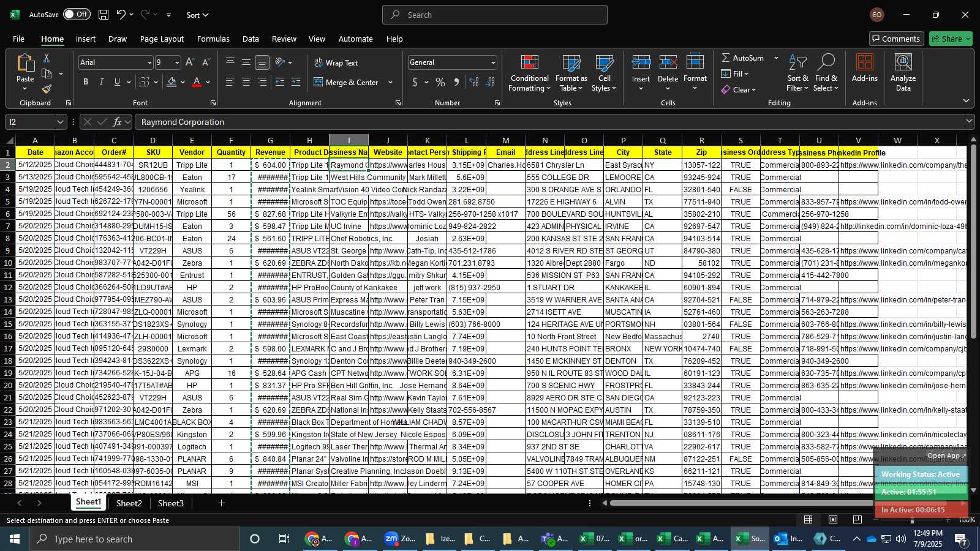980x551 pixels.
Task: Click the Cut scissors icon
Action: [x=47, y=58]
